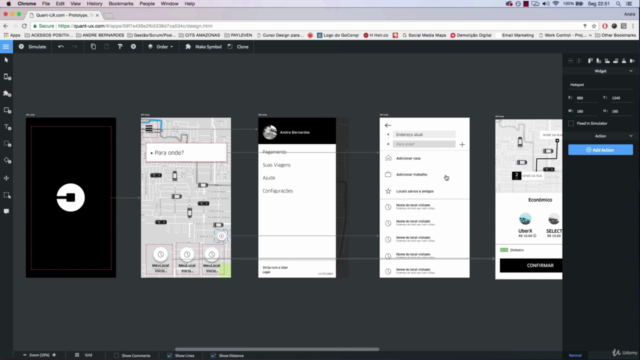Viewport: 640px width, 360px height.
Task: Click Make Symbol in the toolbar
Action: pos(203,47)
